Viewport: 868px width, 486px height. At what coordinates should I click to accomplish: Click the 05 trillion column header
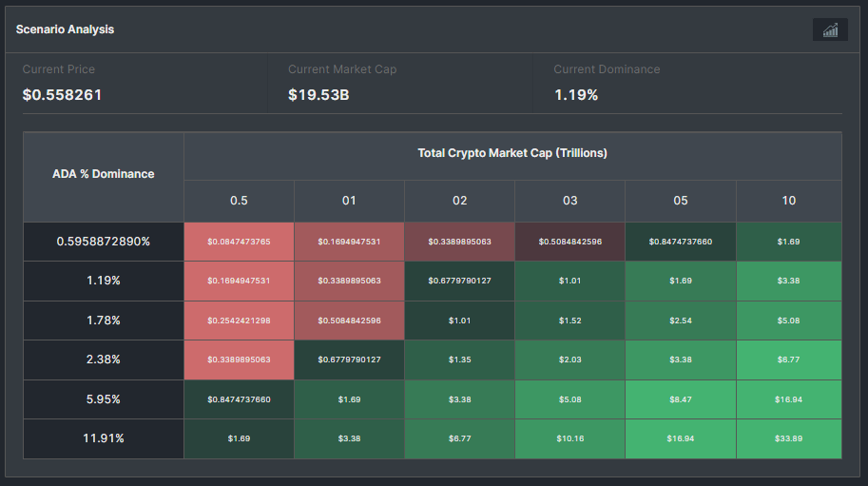pyautogui.click(x=680, y=201)
